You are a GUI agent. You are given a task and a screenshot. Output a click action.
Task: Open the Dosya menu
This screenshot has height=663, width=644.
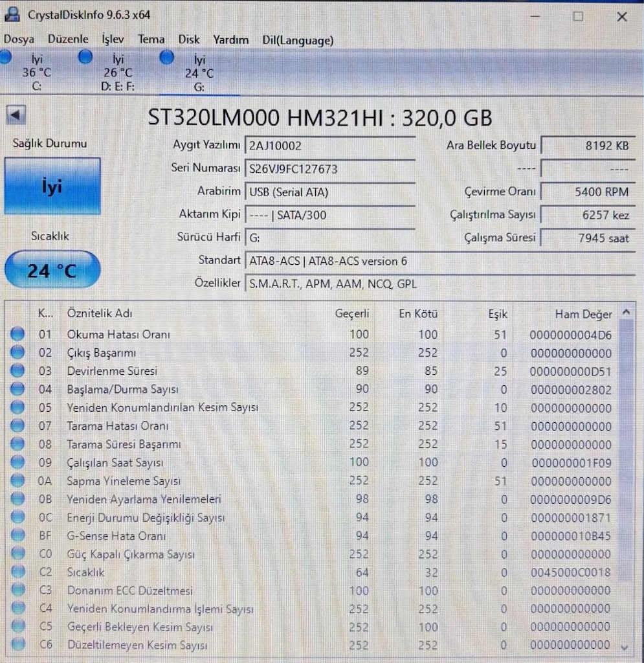[19, 39]
